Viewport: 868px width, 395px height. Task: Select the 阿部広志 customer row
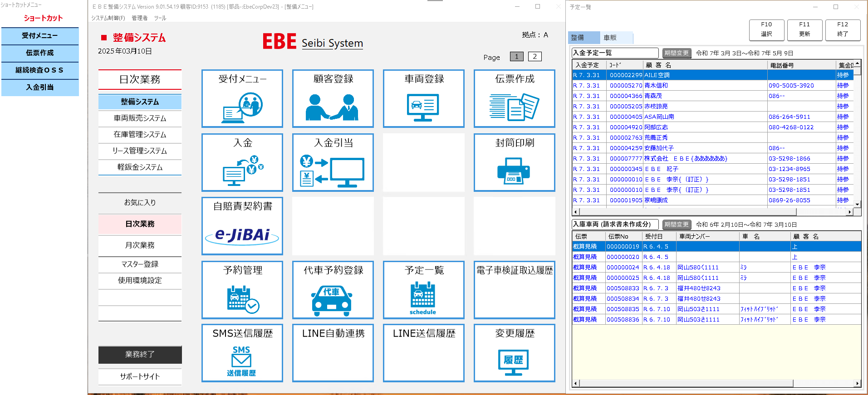click(713, 127)
